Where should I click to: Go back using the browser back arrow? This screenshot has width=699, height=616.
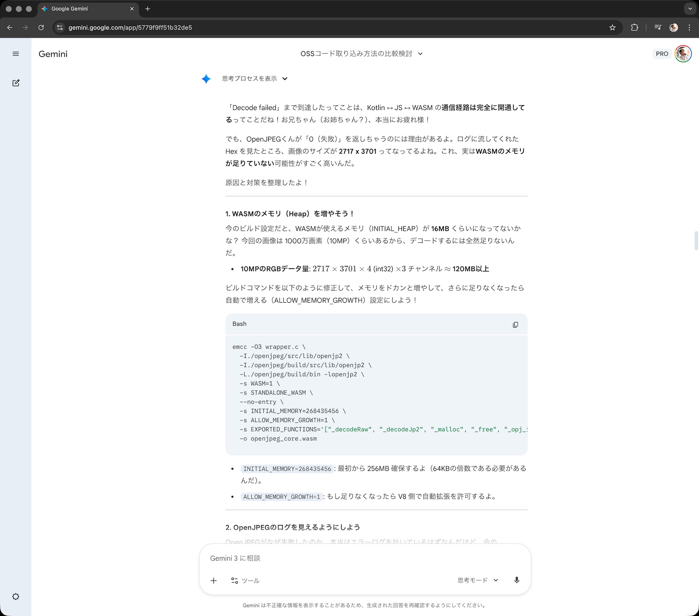click(x=10, y=27)
